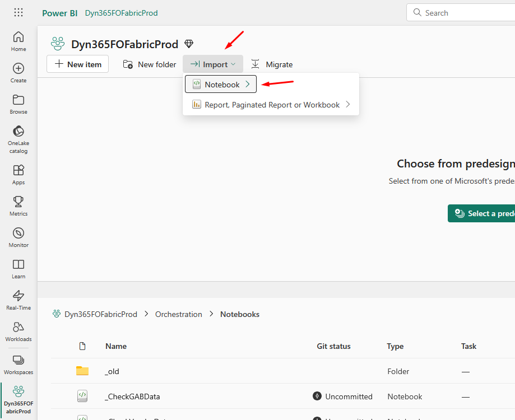
Task: Go to Home in the left sidebar
Action: tap(18, 41)
